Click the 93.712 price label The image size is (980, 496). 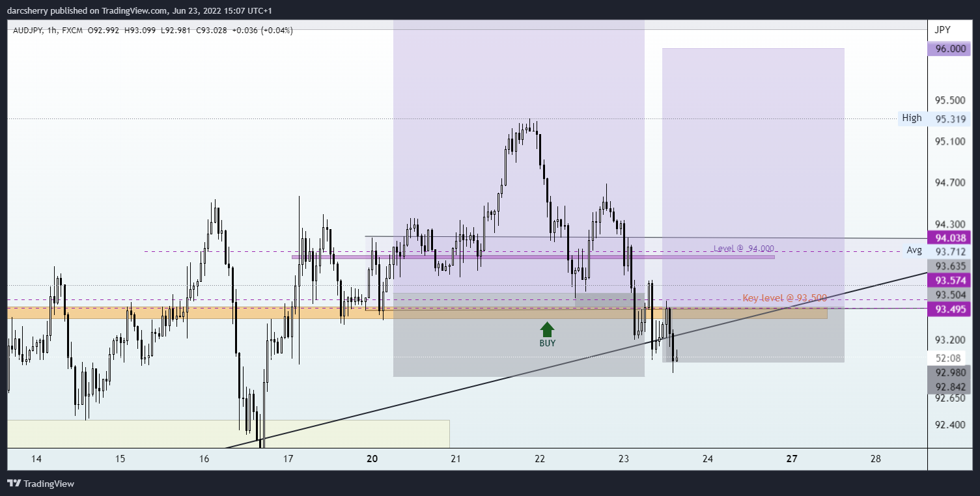pyautogui.click(x=949, y=251)
